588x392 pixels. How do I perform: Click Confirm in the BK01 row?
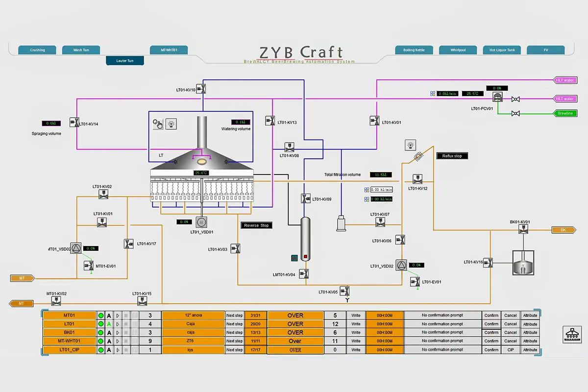tap(491, 332)
